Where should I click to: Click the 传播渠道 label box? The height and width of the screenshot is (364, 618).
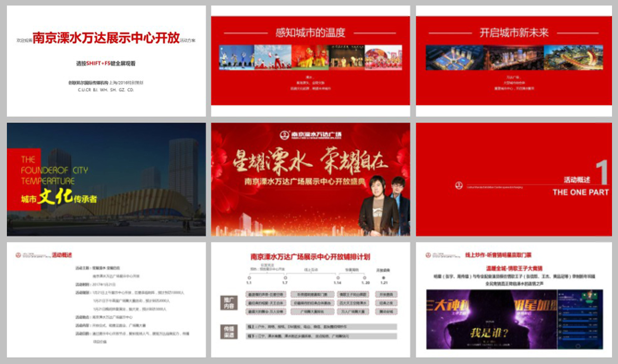228,331
